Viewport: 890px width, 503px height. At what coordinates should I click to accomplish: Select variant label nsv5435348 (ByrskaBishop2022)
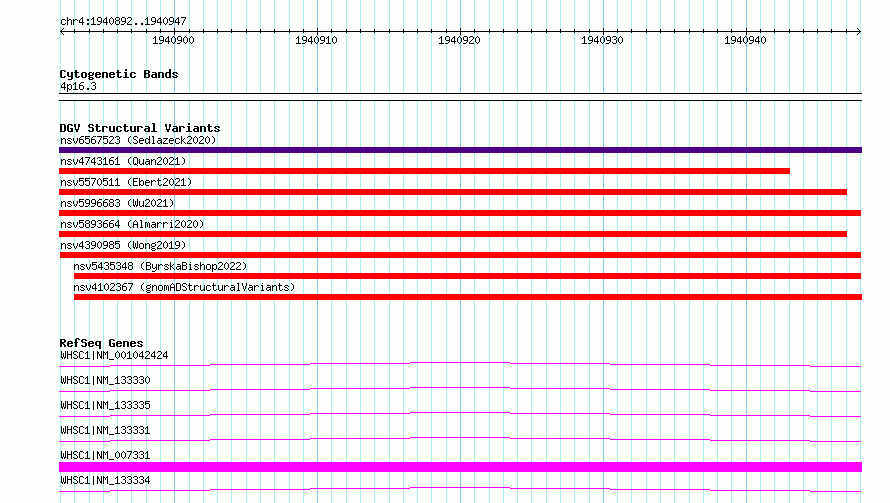coord(160,266)
